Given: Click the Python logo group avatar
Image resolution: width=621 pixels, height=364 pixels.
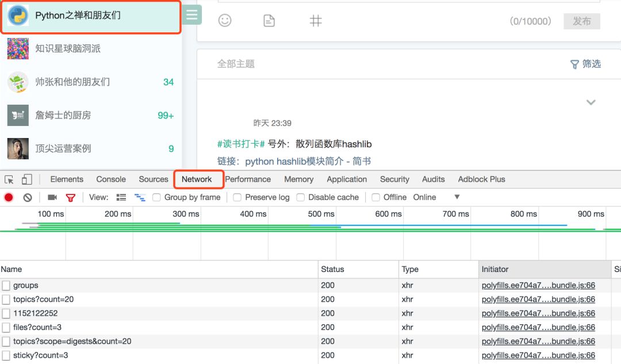Looking at the screenshot, I should pyautogui.click(x=18, y=16).
